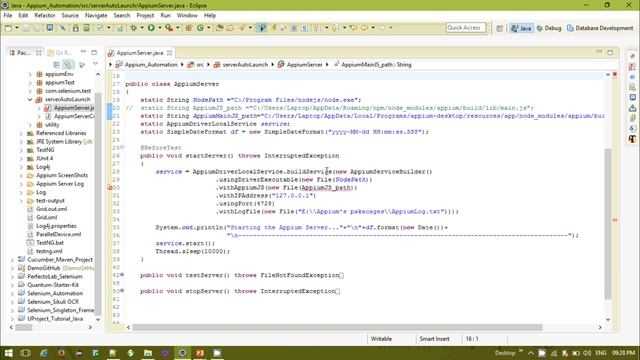Click Collapse All icon in Package Explorer
This screenshot has width=640, height=360.
pos(57,65)
